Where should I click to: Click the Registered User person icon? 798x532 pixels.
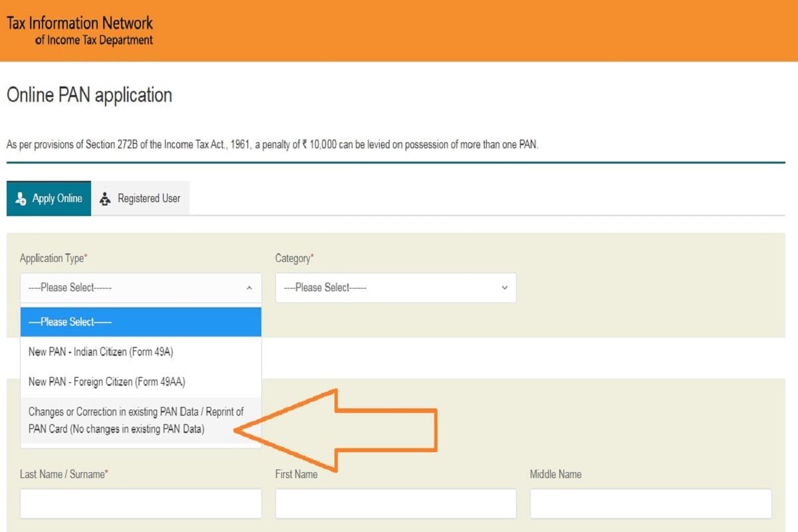(x=105, y=198)
